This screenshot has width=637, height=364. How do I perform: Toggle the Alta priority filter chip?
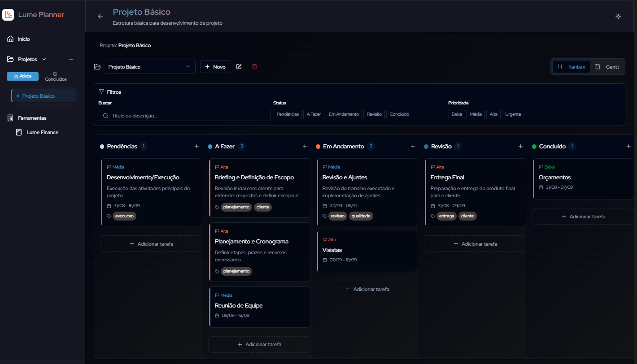point(493,114)
